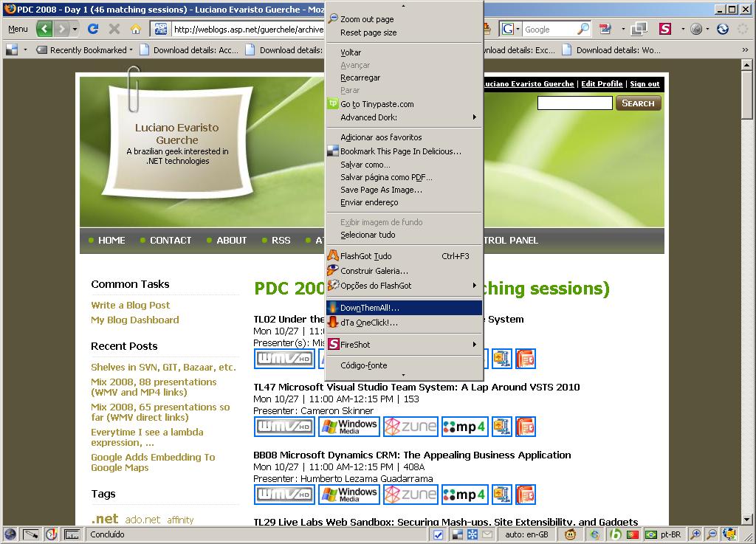Click the vertical scrollbar thumb

[746, 94]
